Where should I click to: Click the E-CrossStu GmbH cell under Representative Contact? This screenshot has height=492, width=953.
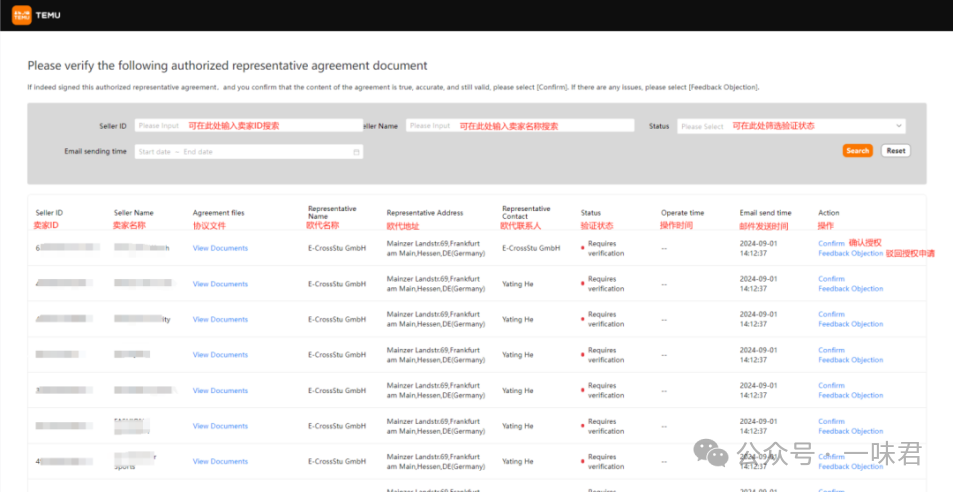(531, 248)
